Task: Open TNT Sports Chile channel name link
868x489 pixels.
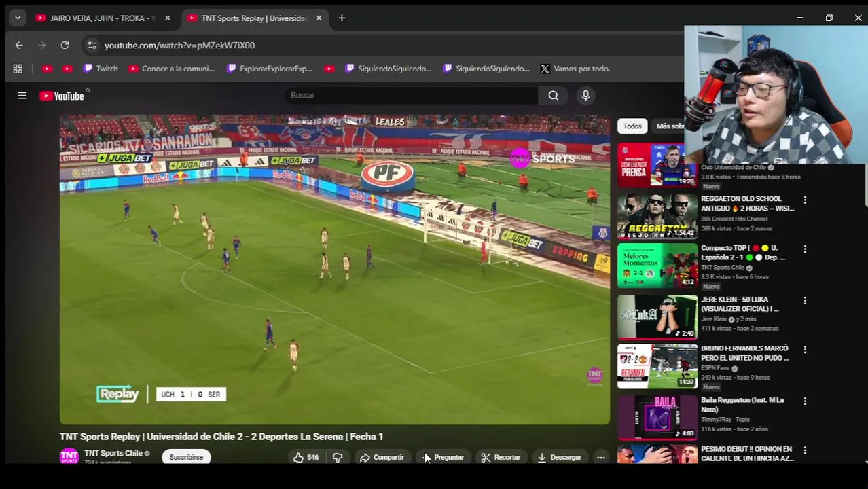Action: click(x=113, y=453)
